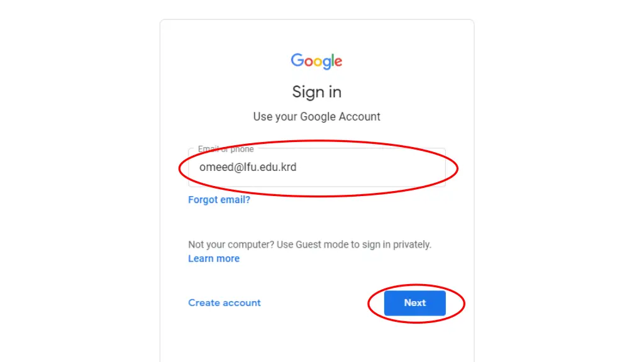The width and height of the screenshot is (644, 362).
Task: Click the green letter l in logo
Action: (x=334, y=60)
